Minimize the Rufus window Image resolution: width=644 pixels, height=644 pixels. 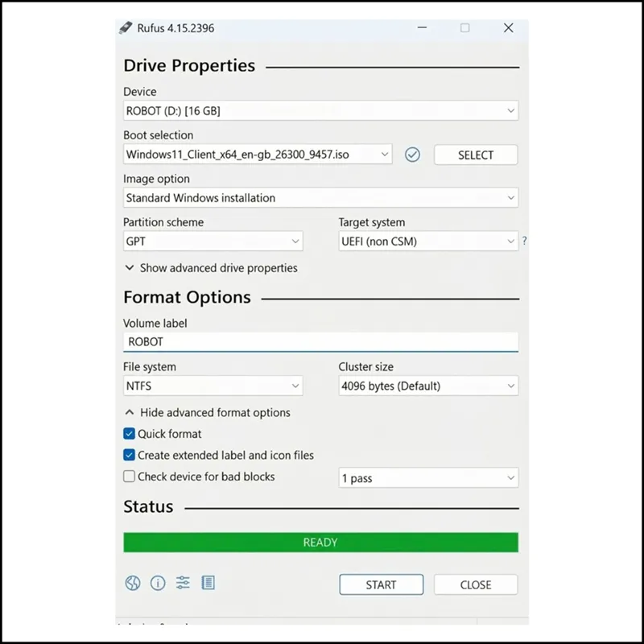(422, 28)
